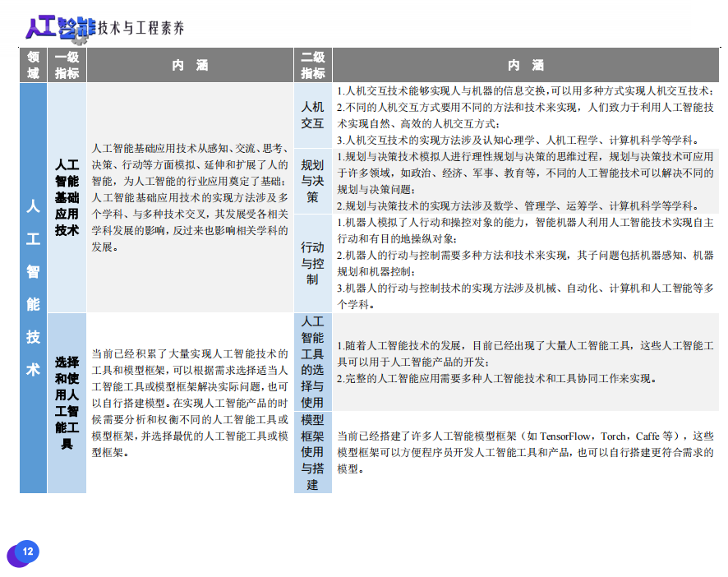Click the description beginning 当前已经积累了大量
Image resolution: width=728 pixels, height=577 pixels.
coord(190,403)
